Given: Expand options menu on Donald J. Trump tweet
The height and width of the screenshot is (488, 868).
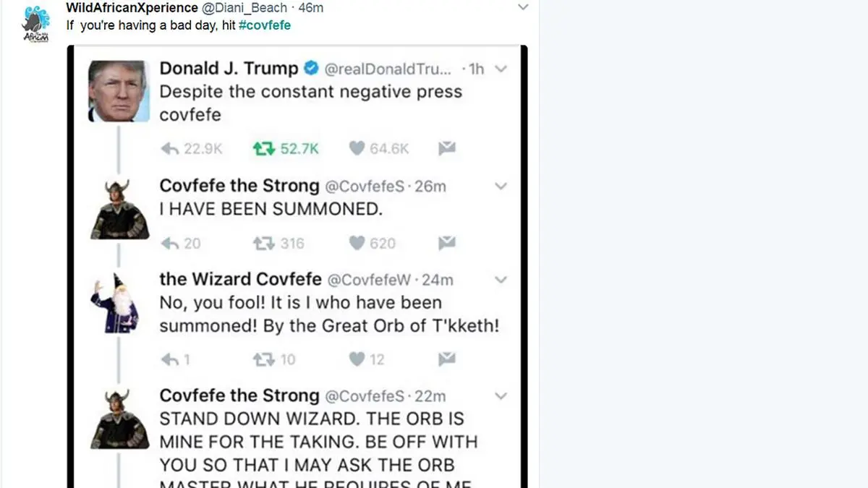Looking at the screenshot, I should point(501,69).
